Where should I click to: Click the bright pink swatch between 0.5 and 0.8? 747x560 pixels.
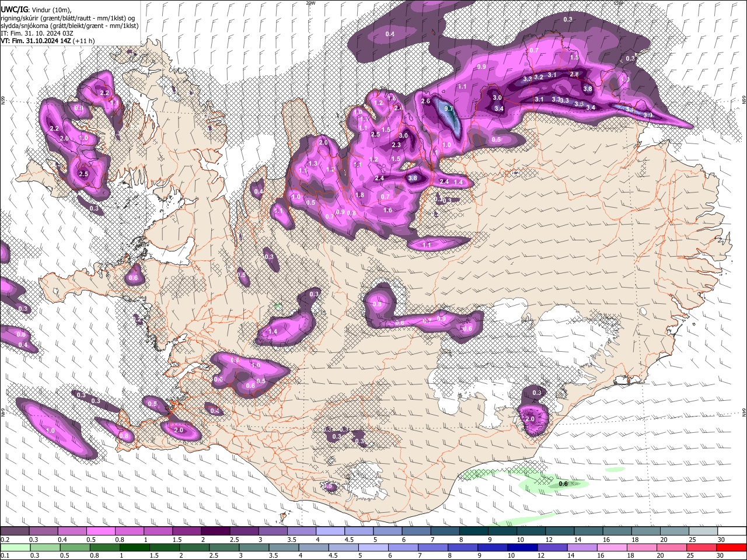click(x=100, y=531)
